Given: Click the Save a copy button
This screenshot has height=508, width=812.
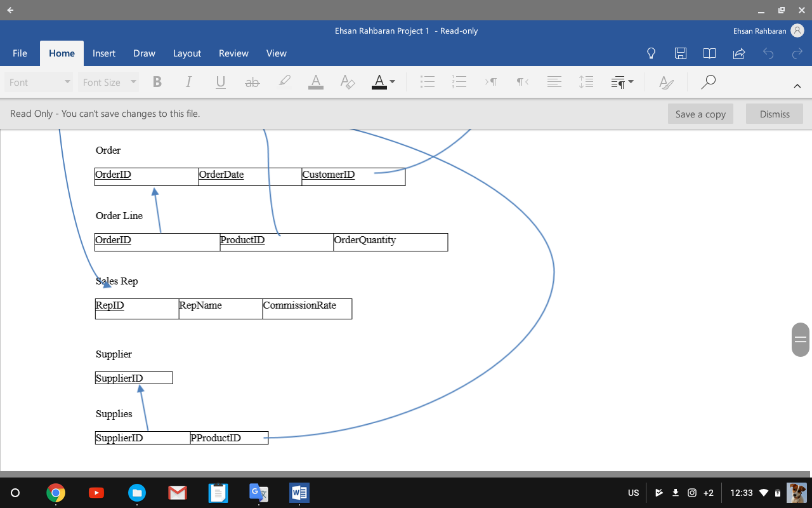Looking at the screenshot, I should pyautogui.click(x=700, y=114).
